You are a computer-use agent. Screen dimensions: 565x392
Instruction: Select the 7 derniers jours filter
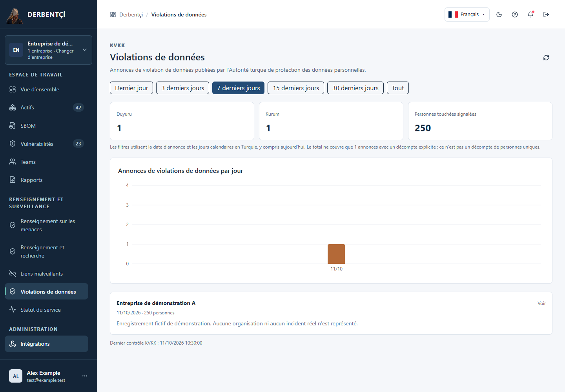click(x=238, y=88)
